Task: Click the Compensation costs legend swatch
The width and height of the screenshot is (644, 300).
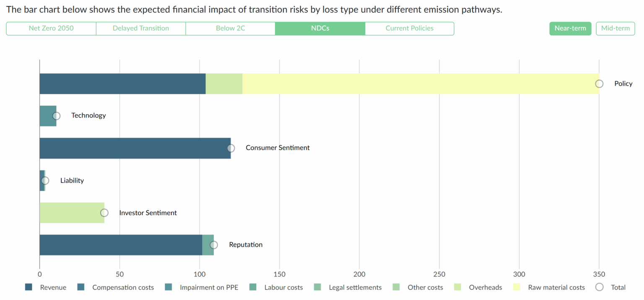Action: (x=81, y=287)
